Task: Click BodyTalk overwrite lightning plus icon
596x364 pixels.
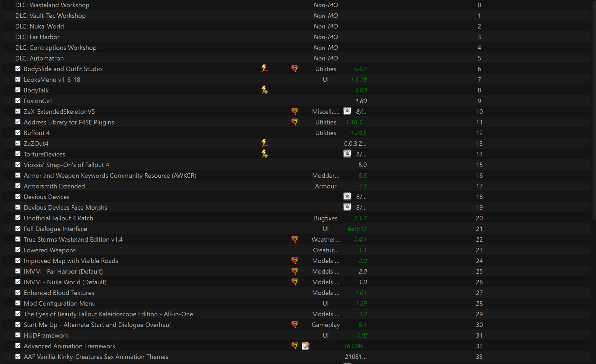Action: [264, 90]
